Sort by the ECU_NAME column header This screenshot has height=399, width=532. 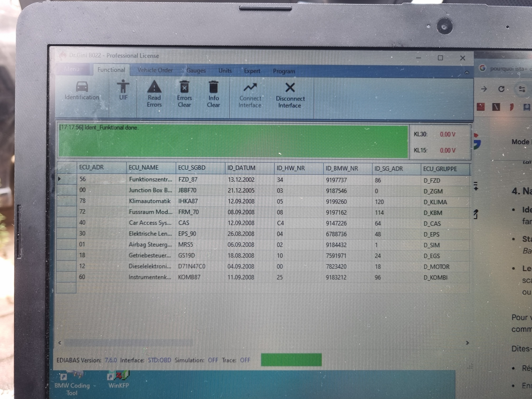pos(151,168)
